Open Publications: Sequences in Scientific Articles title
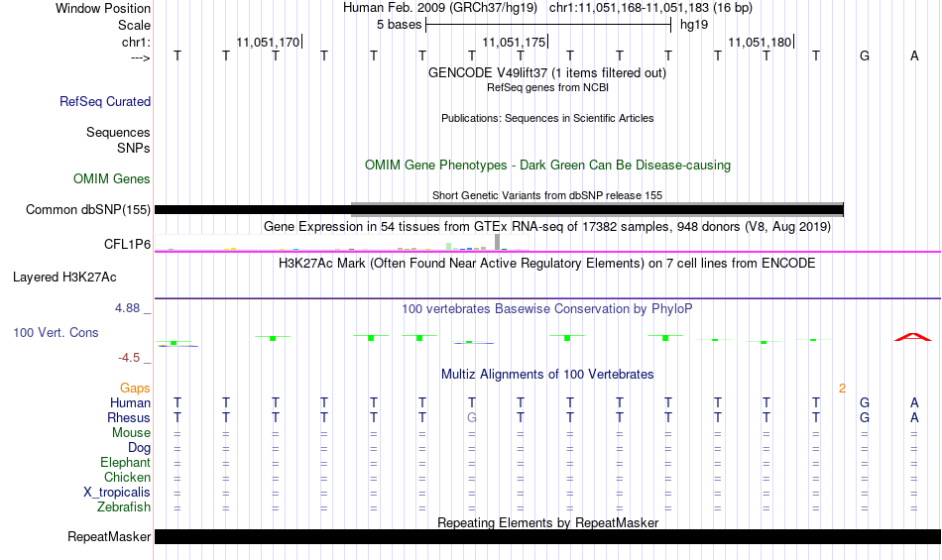Image resolution: width=942 pixels, height=560 pixels. click(x=547, y=118)
